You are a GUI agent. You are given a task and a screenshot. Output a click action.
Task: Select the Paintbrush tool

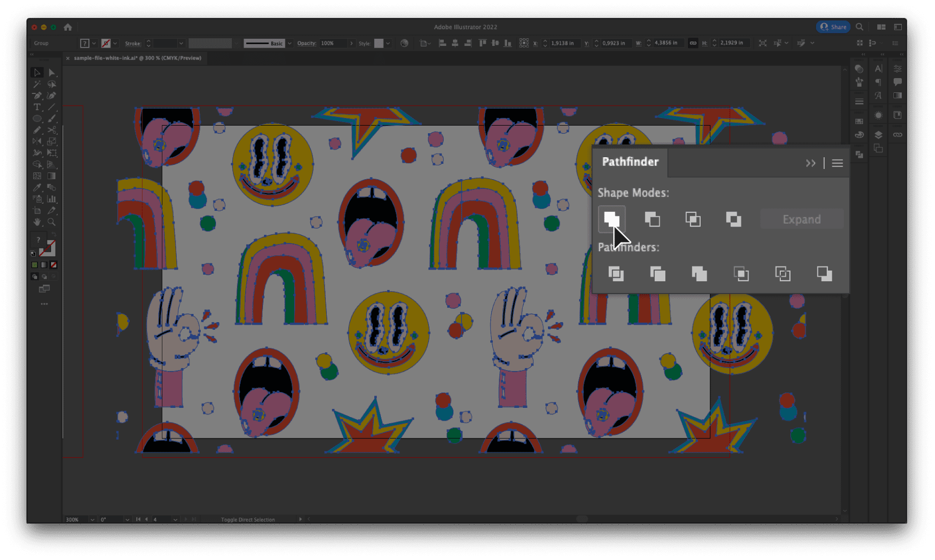pos(52,118)
